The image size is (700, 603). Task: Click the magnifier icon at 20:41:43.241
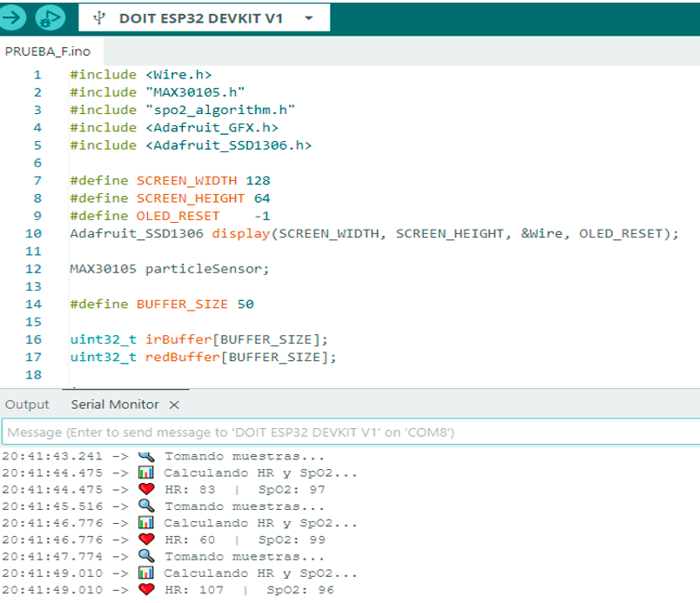[146, 456]
